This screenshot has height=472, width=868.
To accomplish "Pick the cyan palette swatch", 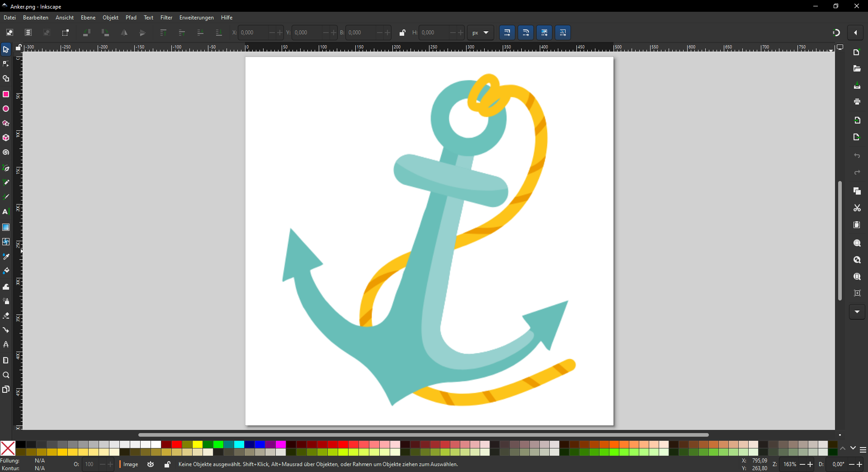I will tap(239, 444).
